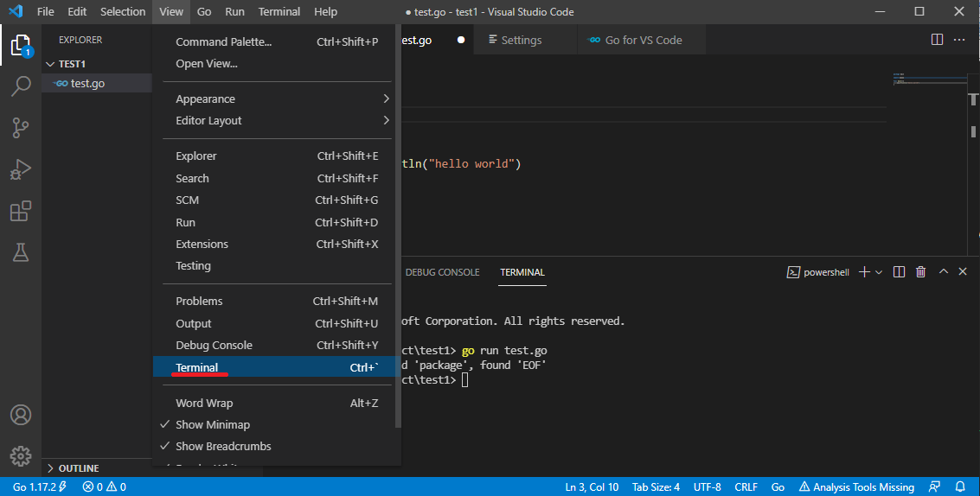Screen dimensions: 980x496
Task: Open the File menu
Action: 46,11
